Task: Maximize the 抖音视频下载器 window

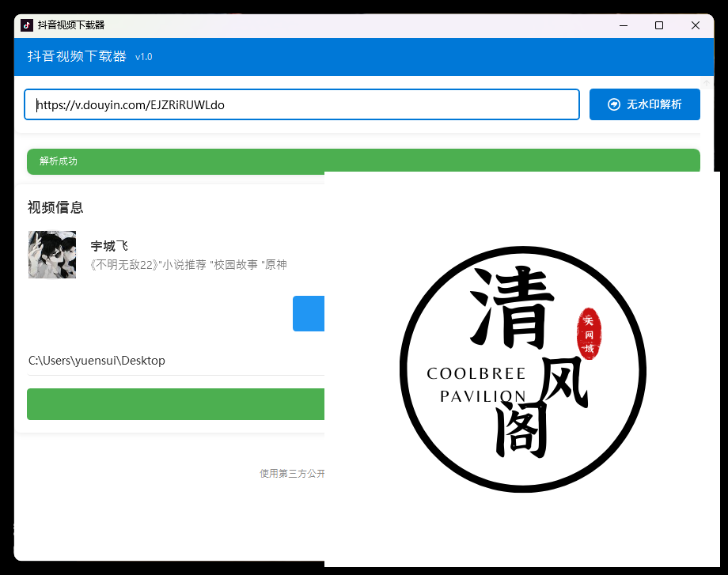Action: pyautogui.click(x=659, y=25)
